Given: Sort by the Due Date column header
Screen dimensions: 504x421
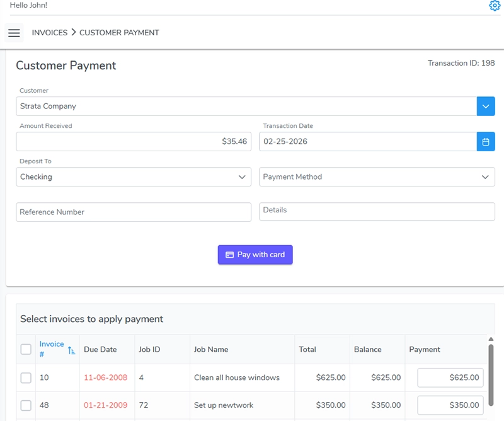Looking at the screenshot, I should coord(100,349).
